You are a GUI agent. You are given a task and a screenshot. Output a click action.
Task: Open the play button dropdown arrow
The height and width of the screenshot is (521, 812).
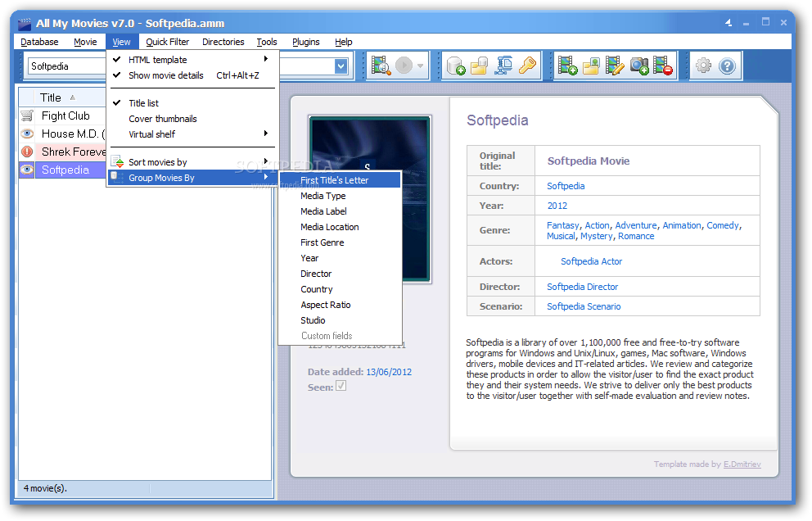(421, 66)
